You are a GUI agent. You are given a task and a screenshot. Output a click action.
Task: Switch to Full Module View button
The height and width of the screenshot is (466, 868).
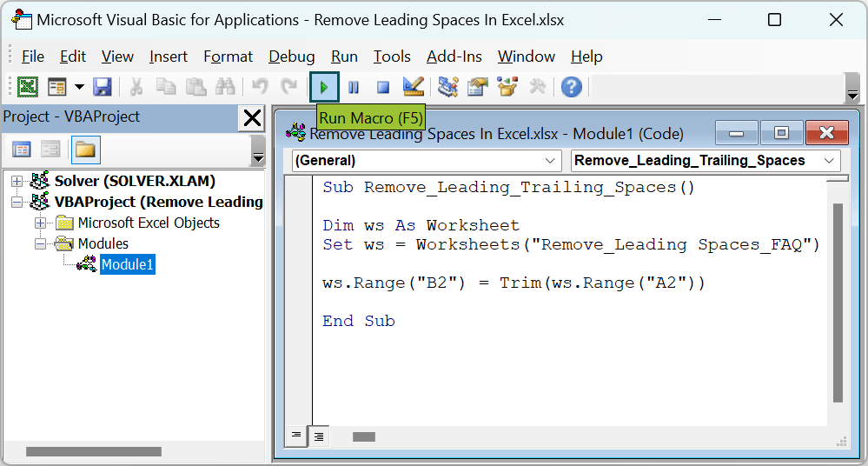(319, 436)
